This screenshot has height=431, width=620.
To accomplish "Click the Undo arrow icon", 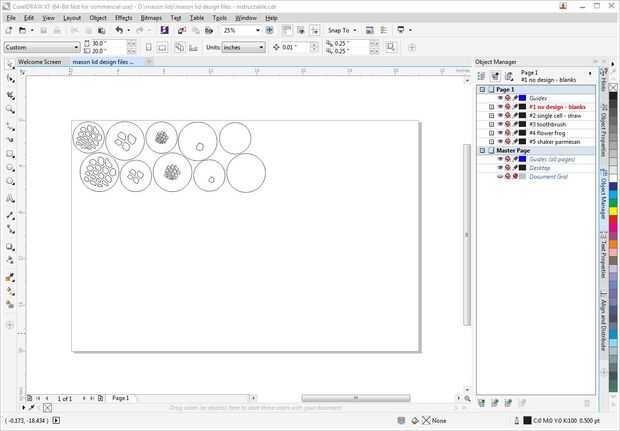I will pyautogui.click(x=119, y=30).
